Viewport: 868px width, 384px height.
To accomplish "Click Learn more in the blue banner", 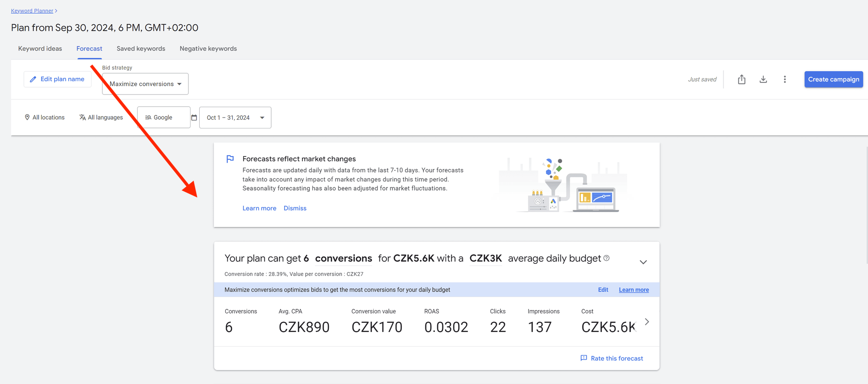I will pos(634,290).
